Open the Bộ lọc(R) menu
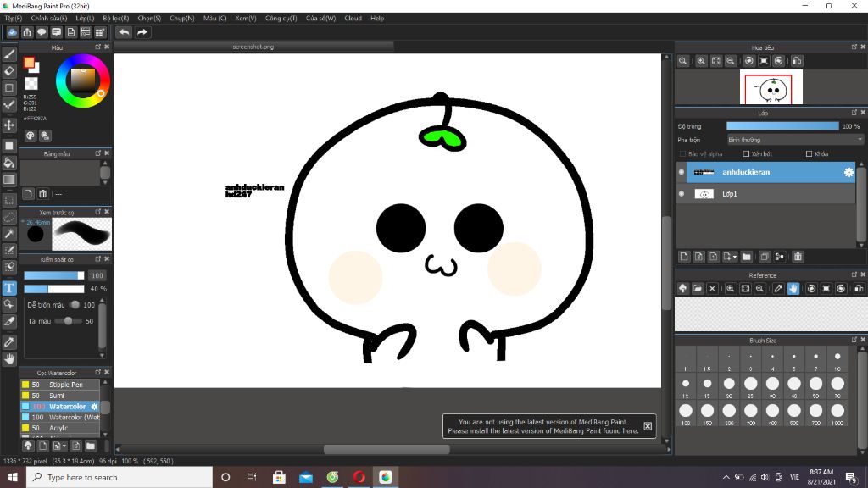Screen dimensions: 868x488 115,18
